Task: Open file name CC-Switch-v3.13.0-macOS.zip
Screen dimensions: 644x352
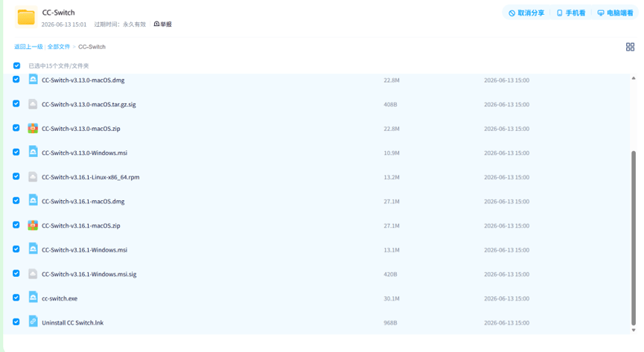Action: (x=81, y=129)
